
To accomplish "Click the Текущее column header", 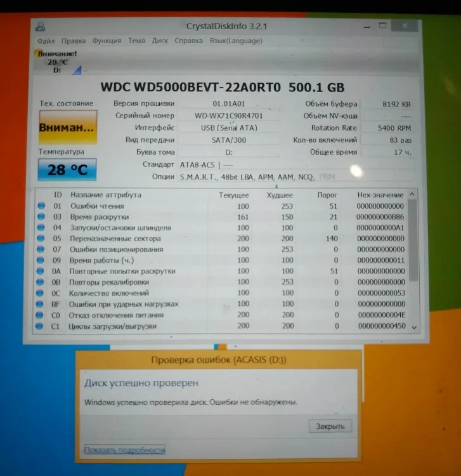I will point(234,195).
